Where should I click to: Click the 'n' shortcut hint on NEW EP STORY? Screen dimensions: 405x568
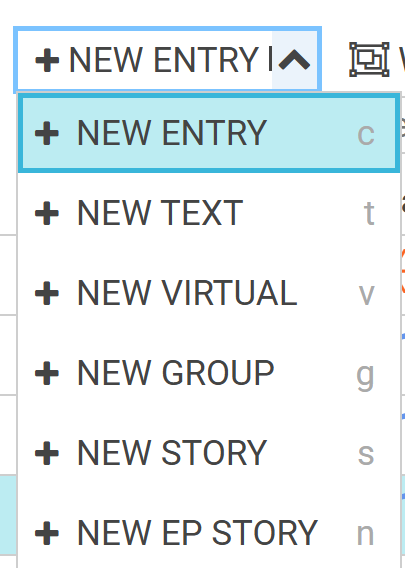pos(365,534)
